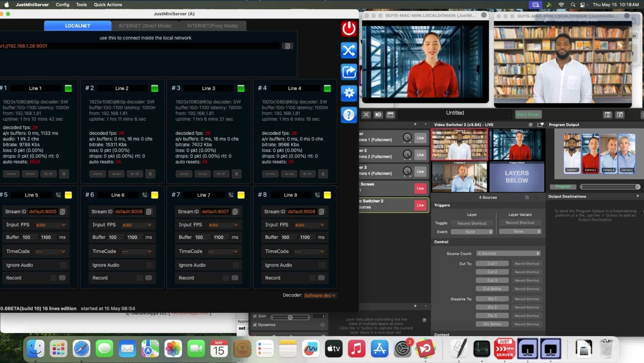This screenshot has width=644, height=363.
Task: Click the yellow status indicator on Line 8
Action: (327, 195)
